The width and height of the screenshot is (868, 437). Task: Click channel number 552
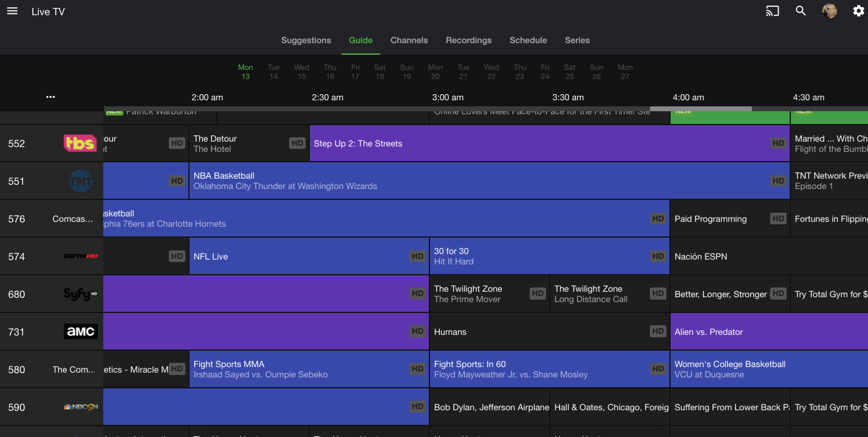pyautogui.click(x=16, y=143)
